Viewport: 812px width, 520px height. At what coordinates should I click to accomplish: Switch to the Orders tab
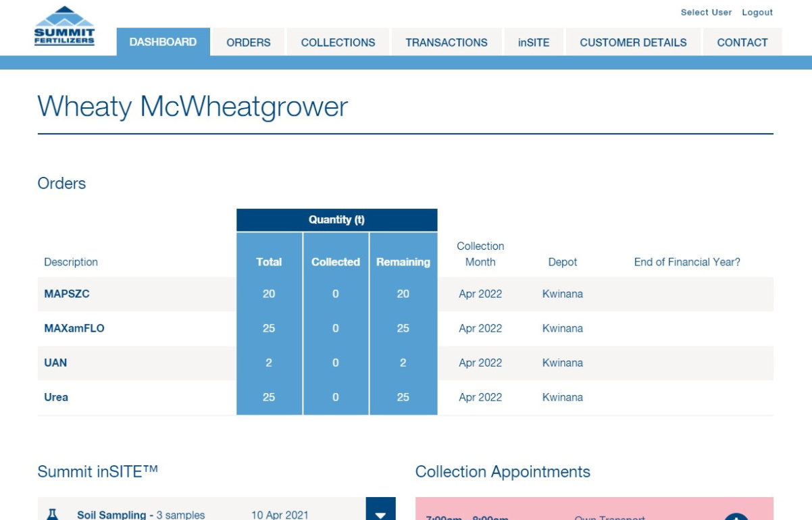[249, 42]
